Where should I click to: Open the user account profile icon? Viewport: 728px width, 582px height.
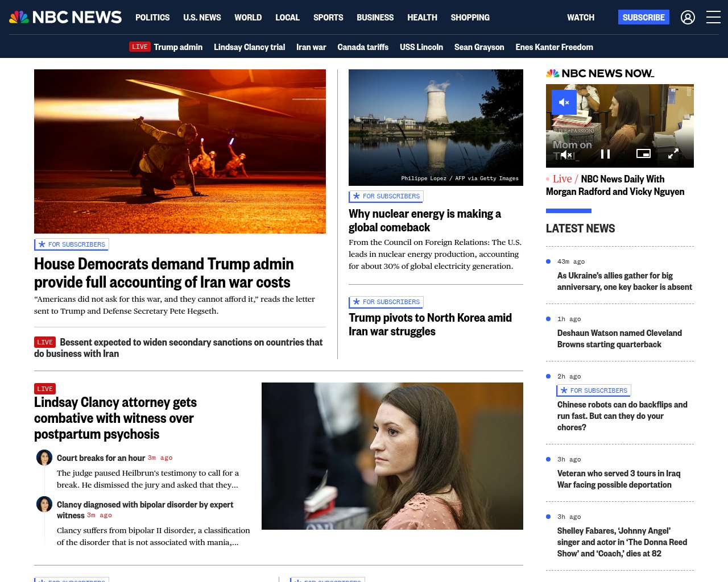click(688, 18)
